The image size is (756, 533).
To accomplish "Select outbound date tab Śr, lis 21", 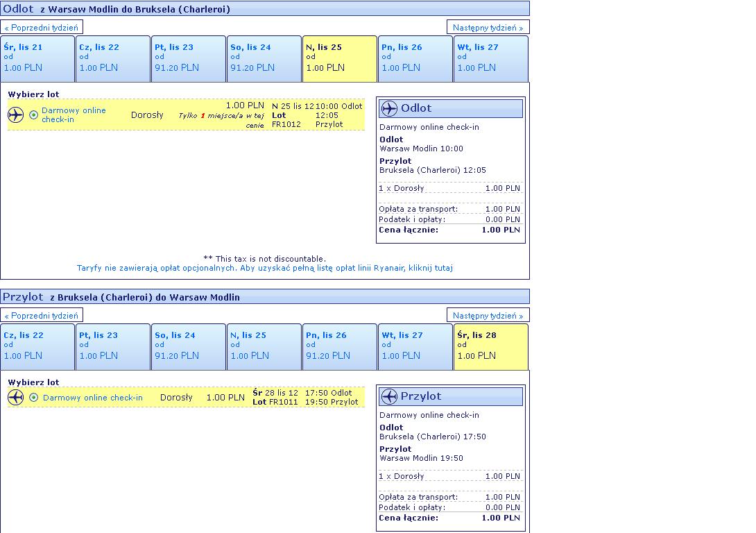I will pos(37,59).
